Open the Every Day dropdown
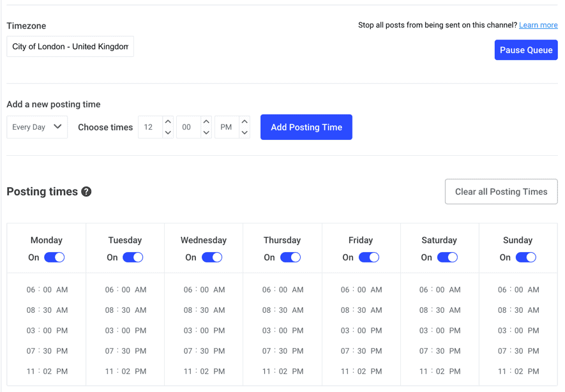Viewport: 565px width, 392px height. pyautogui.click(x=37, y=127)
